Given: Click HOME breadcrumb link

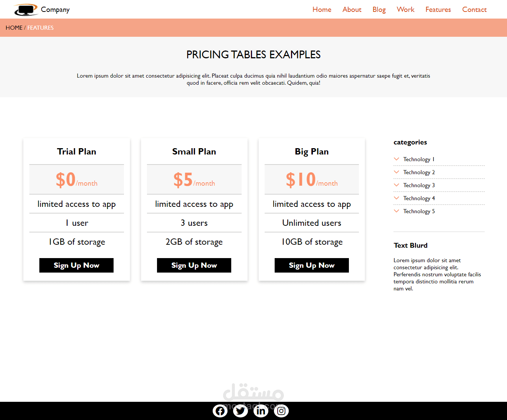Looking at the screenshot, I should tap(14, 28).
